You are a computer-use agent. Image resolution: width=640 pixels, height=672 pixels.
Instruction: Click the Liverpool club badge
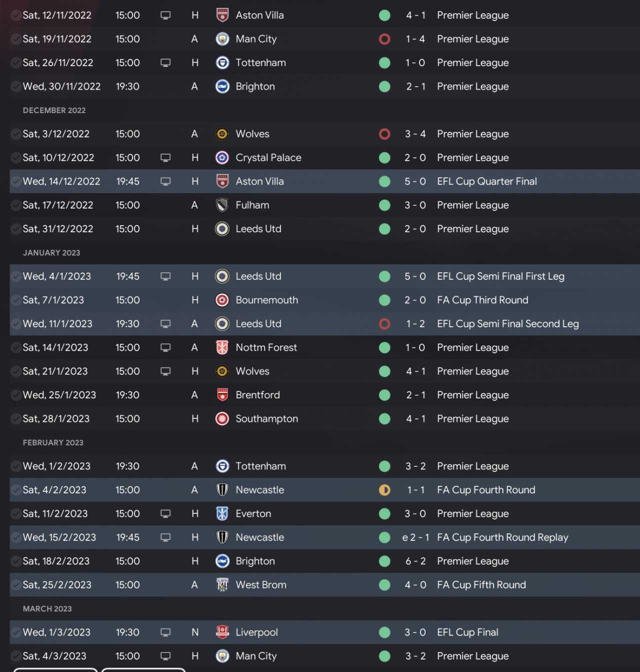point(222,632)
